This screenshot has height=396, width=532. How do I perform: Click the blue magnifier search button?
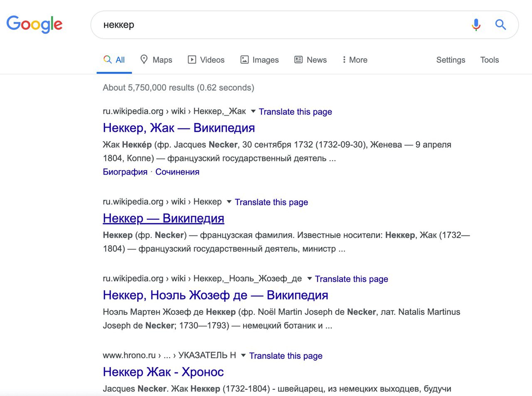(500, 25)
